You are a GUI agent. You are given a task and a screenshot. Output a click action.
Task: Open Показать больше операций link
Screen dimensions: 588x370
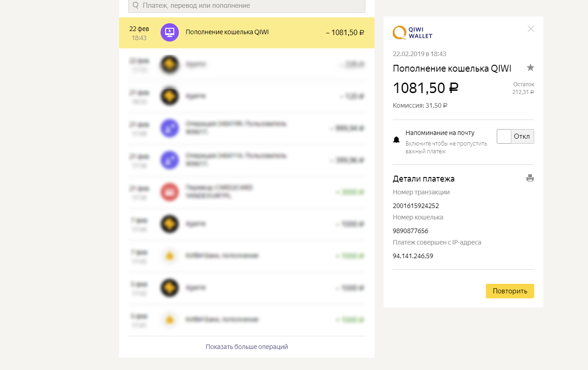pyautogui.click(x=247, y=347)
